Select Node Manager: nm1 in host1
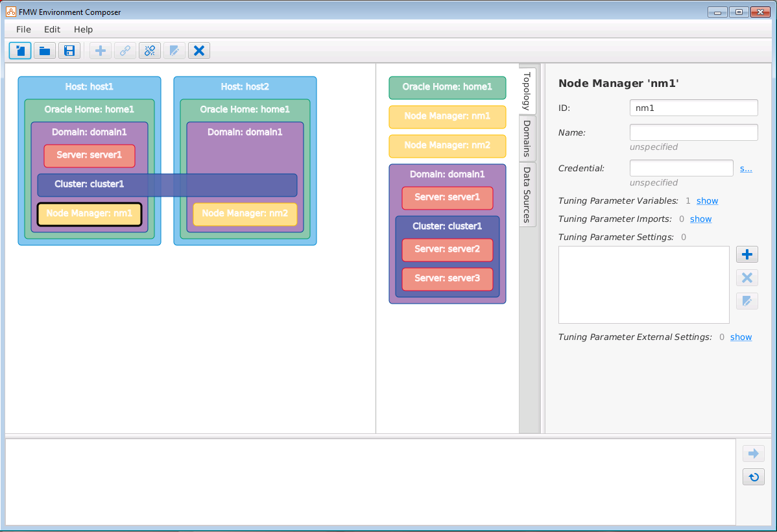Screen dimensions: 777x532 coord(90,214)
